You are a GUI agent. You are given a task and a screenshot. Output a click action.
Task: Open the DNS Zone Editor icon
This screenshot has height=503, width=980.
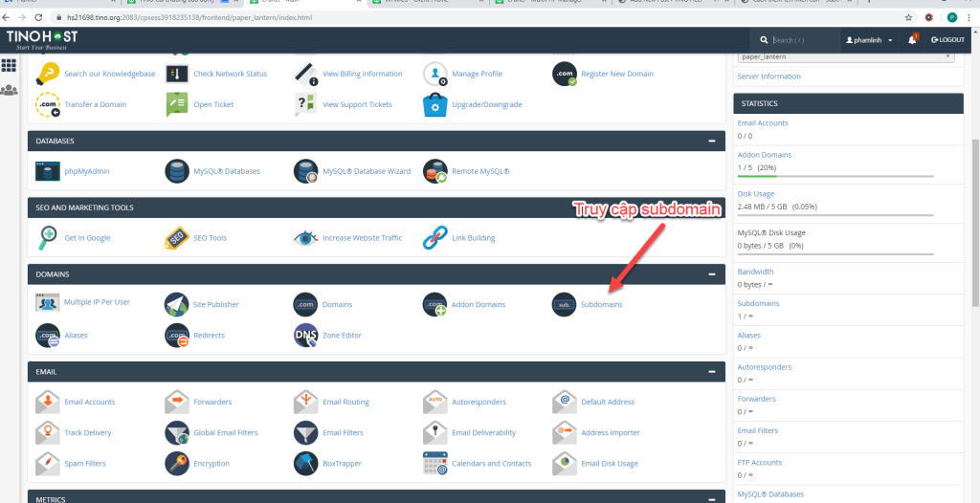(306, 336)
